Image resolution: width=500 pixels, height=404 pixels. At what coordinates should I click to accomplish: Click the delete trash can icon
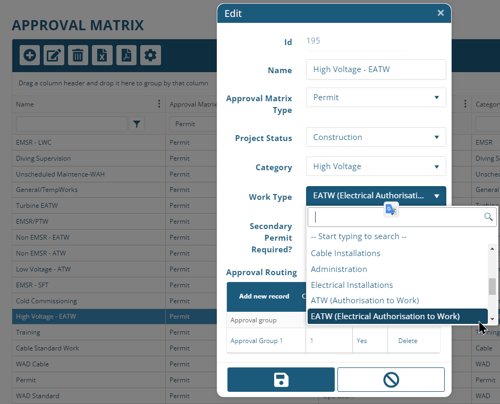78,55
